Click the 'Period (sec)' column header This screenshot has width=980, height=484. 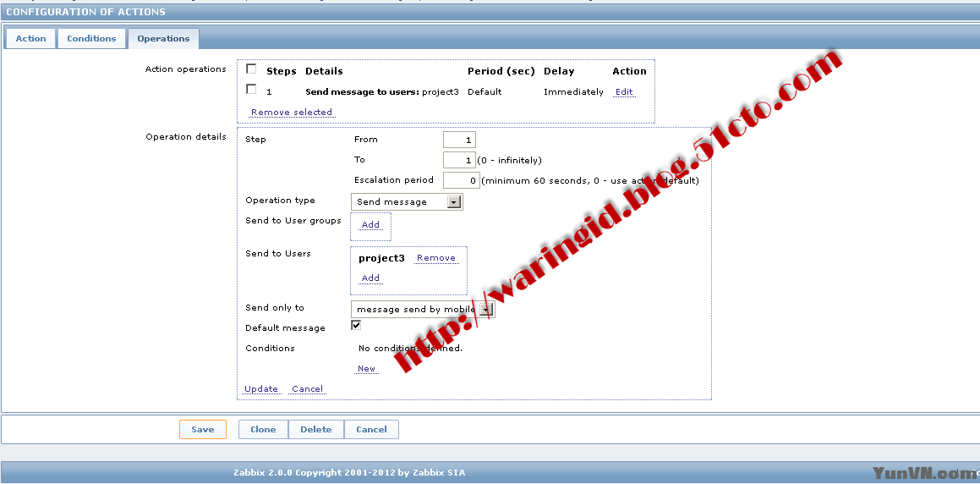pos(501,71)
